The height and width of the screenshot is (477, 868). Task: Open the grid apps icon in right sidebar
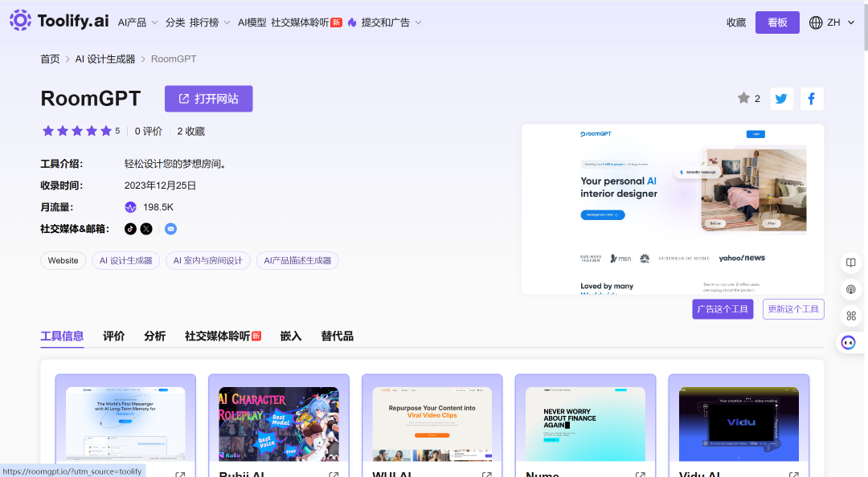pos(851,316)
